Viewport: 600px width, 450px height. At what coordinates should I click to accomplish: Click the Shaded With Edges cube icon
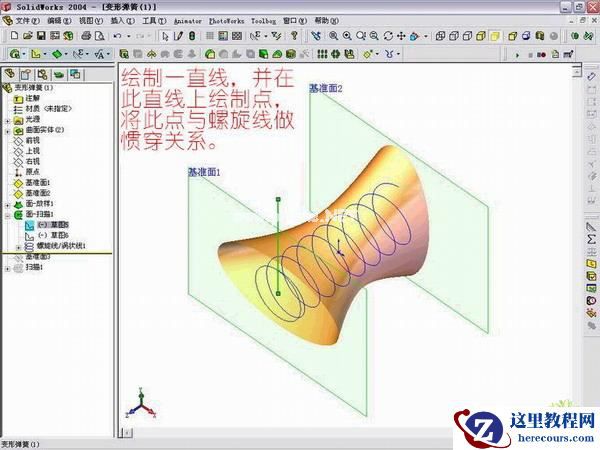(x=481, y=36)
